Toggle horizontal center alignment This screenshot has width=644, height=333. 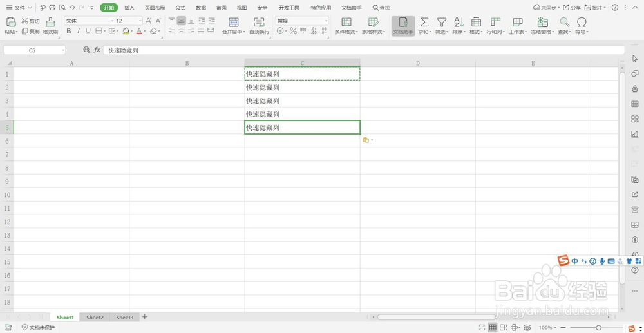pos(182,31)
